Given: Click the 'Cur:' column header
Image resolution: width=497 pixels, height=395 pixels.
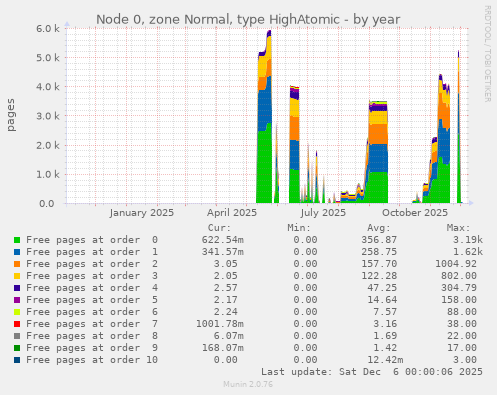Looking at the screenshot, I should click(x=219, y=228).
